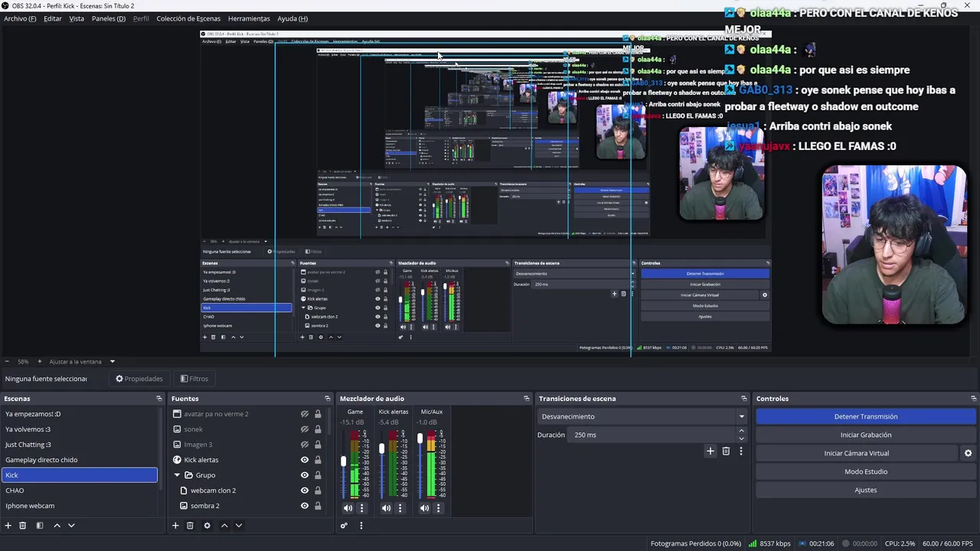Screen dimensions: 980x551
Task: Mute the Mic/Aux audio channel
Action: coord(424,508)
